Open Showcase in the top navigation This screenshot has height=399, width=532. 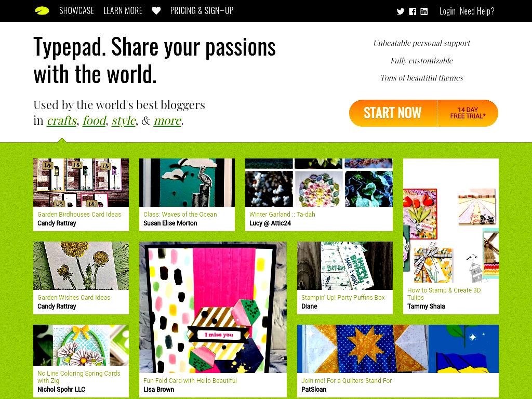pos(77,11)
